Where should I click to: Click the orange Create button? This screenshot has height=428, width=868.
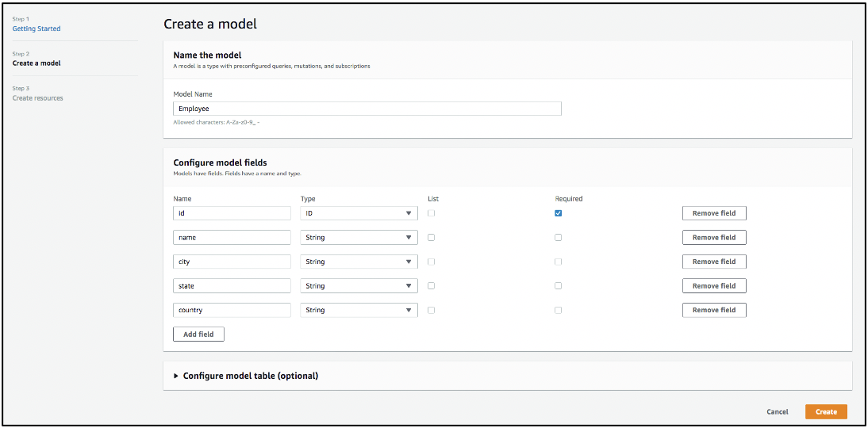pyautogui.click(x=826, y=412)
